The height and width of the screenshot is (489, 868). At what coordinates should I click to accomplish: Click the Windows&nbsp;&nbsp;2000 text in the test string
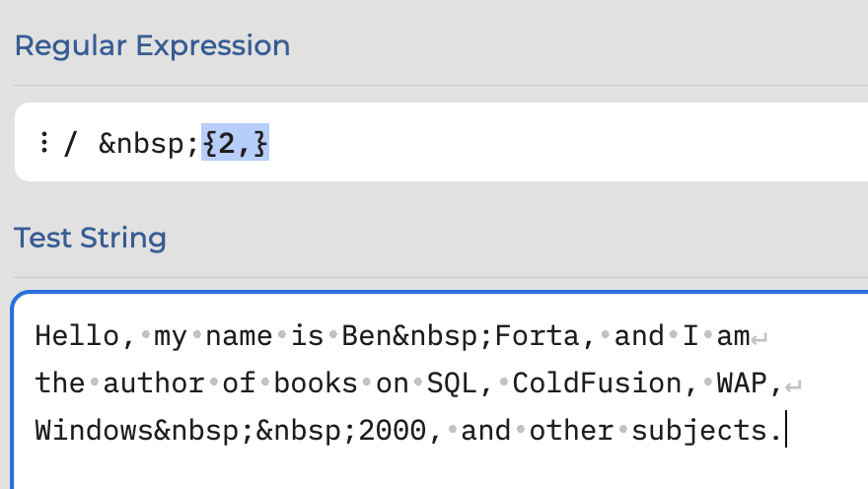click(230, 431)
